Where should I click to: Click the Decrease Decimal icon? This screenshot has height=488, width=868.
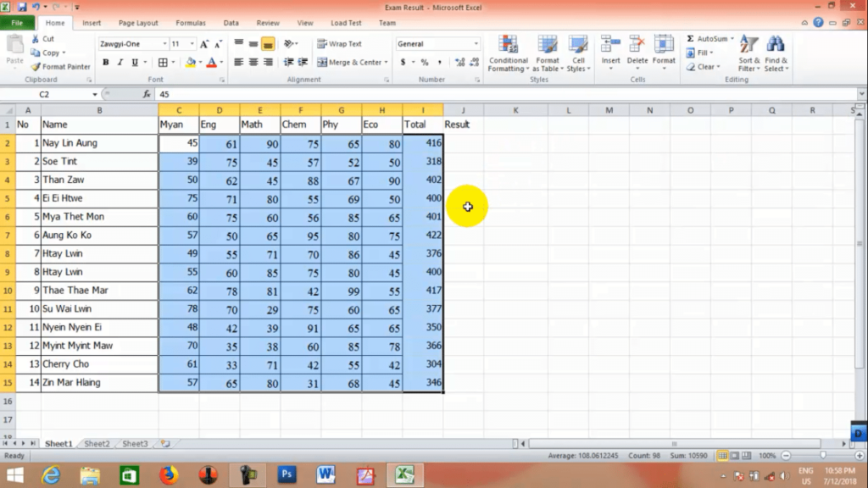[x=475, y=63]
